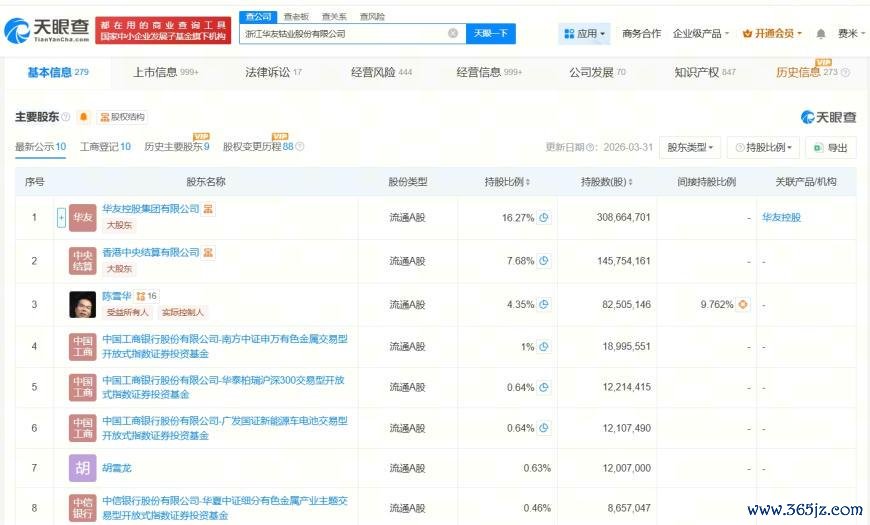Click chart icon in row 6 (12,107,490 shares)
870x525 pixels.
click(544, 428)
